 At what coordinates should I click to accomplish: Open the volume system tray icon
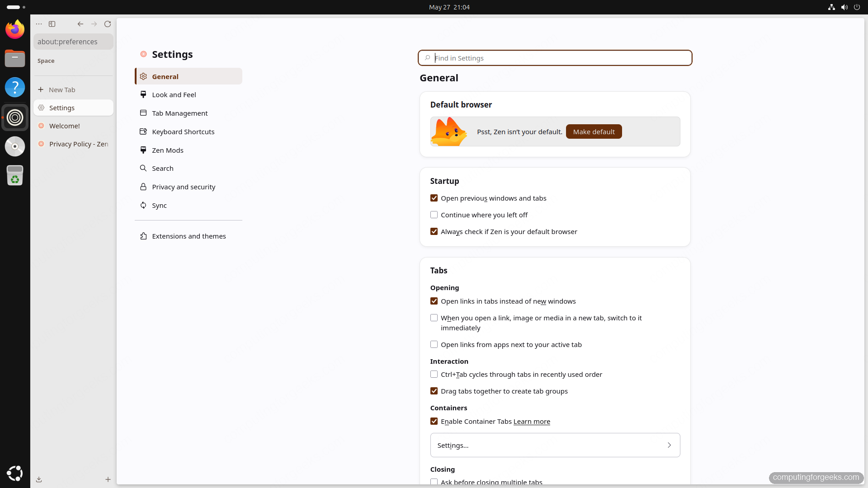tap(844, 7)
